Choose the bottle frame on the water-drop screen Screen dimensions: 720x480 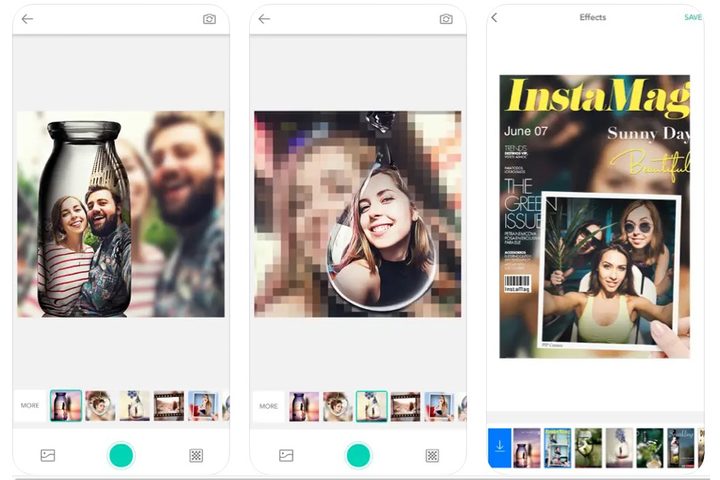click(x=304, y=407)
